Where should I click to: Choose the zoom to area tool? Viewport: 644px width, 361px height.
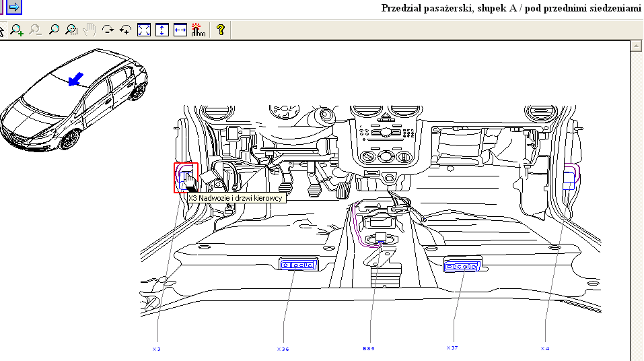71,30
